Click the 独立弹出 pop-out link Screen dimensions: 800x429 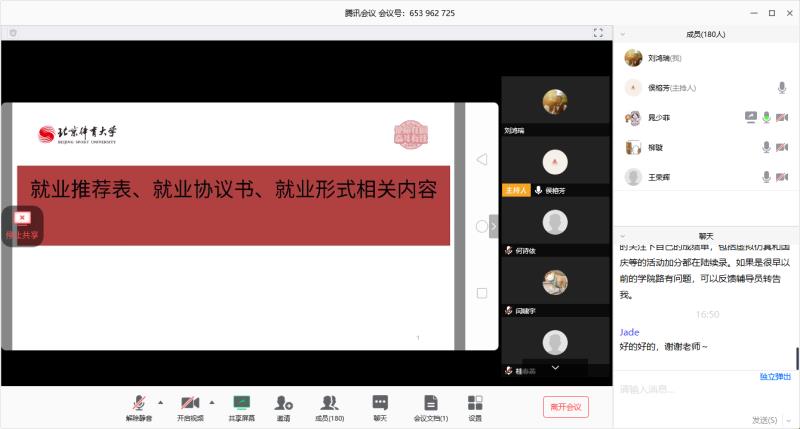click(x=775, y=376)
